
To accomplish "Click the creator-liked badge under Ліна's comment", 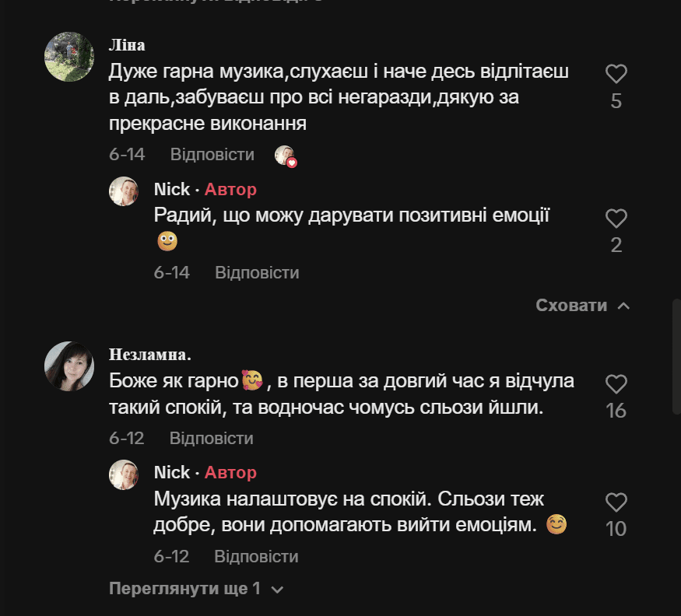I will coord(286,156).
